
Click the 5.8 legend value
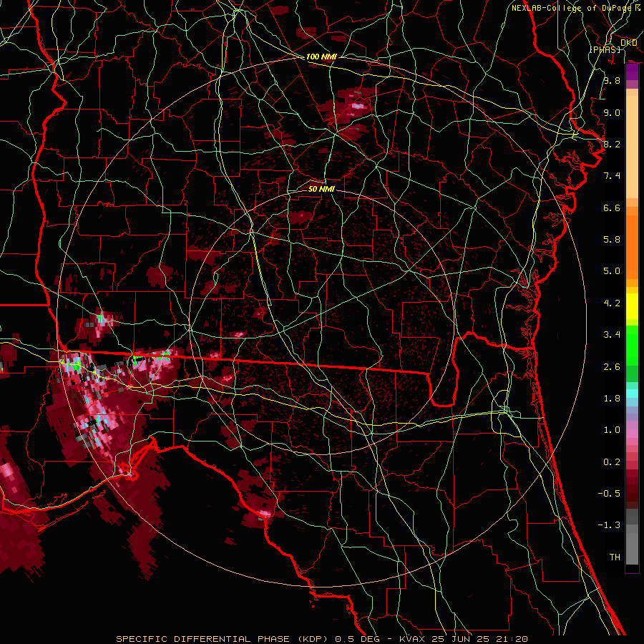click(x=612, y=240)
